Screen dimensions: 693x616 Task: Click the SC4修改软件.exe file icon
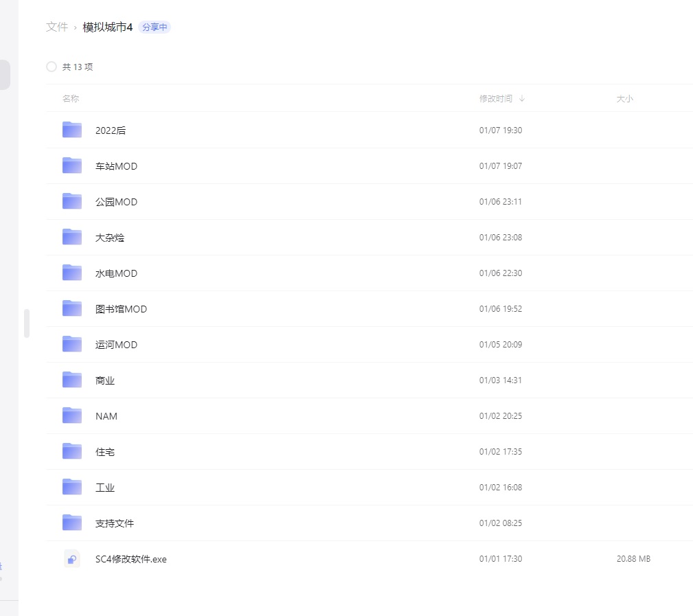point(72,559)
